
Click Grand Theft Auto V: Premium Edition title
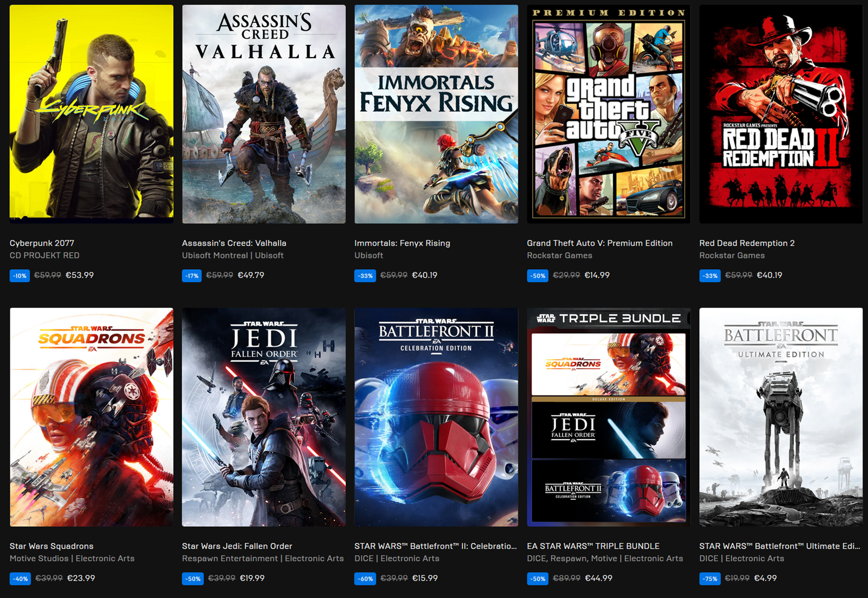[x=599, y=243]
